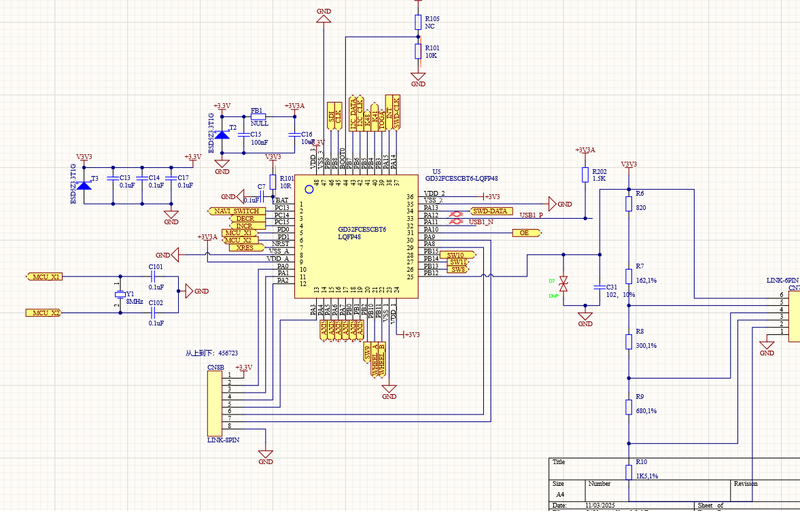Viewport: 800px width, 511px height.
Task: Click the 'A4' size value in title block
Action: point(560,495)
